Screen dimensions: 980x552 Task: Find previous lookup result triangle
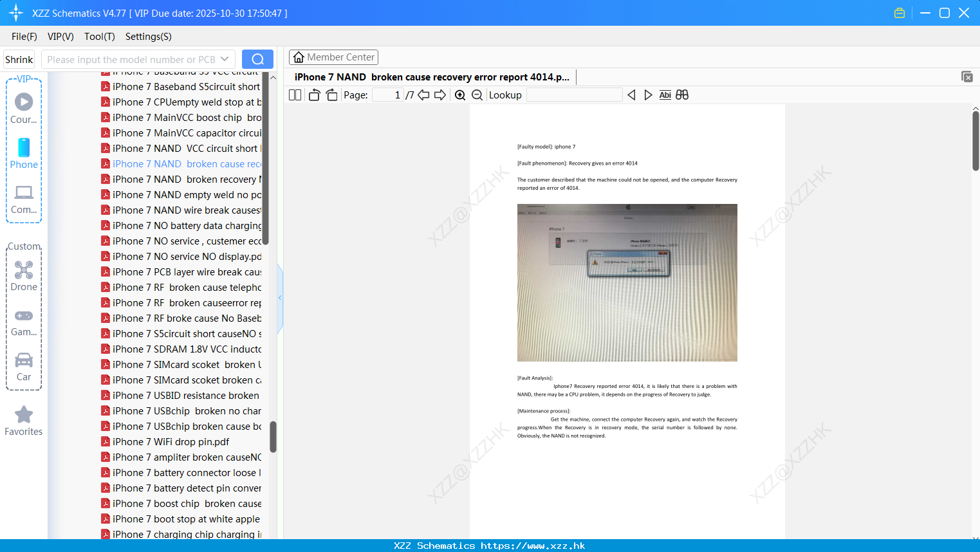631,95
